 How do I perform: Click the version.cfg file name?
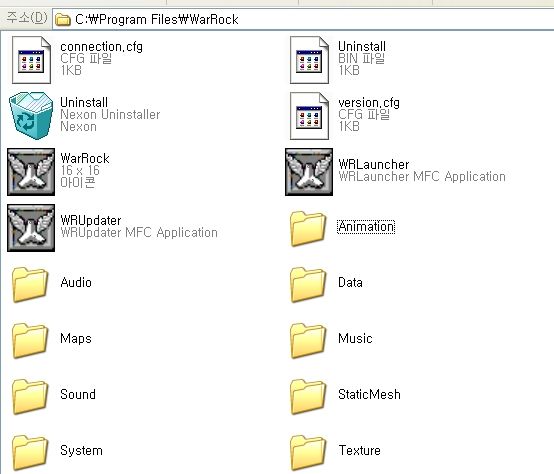369,102
